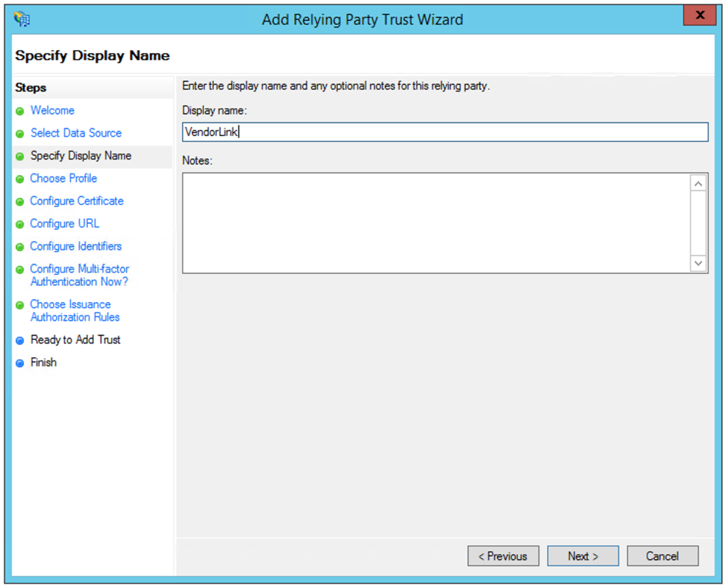Proceed with the Next button
This screenshot has width=728, height=588.
[x=583, y=556]
